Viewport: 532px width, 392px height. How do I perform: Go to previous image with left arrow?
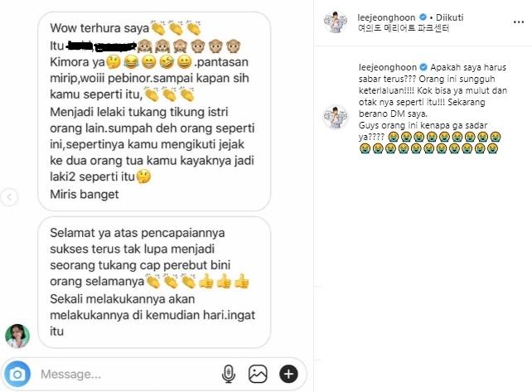pyautogui.click(x=9, y=197)
